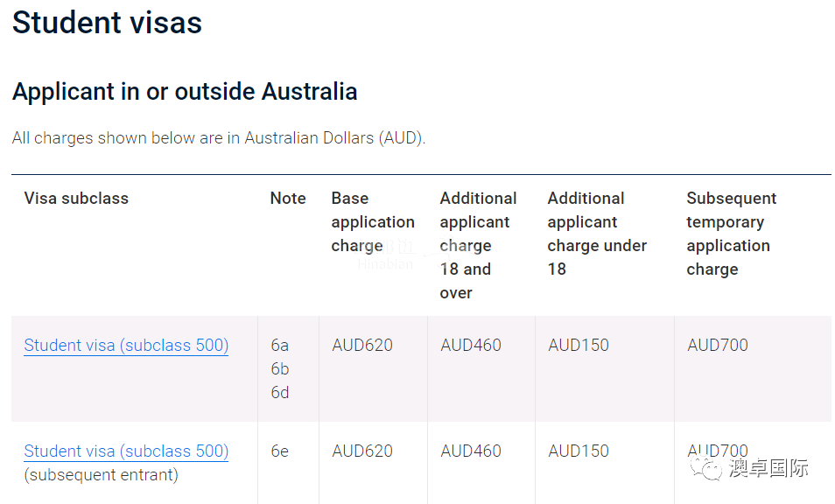Click Additional applicant charge 18 and over header
This screenshot has width=835, height=504.
[478, 245]
